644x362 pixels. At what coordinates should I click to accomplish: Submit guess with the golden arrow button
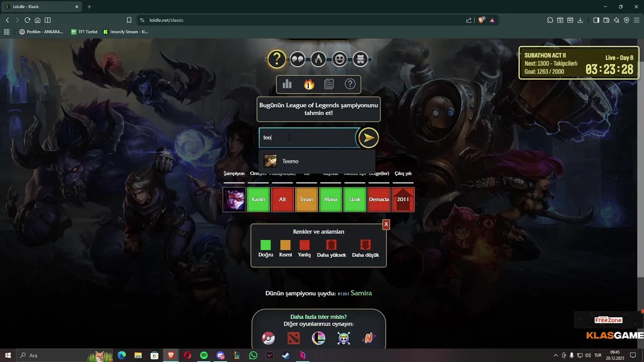(368, 138)
